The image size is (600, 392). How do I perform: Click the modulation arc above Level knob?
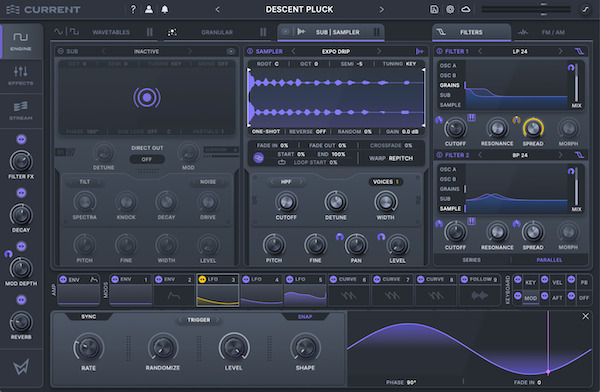click(381, 237)
